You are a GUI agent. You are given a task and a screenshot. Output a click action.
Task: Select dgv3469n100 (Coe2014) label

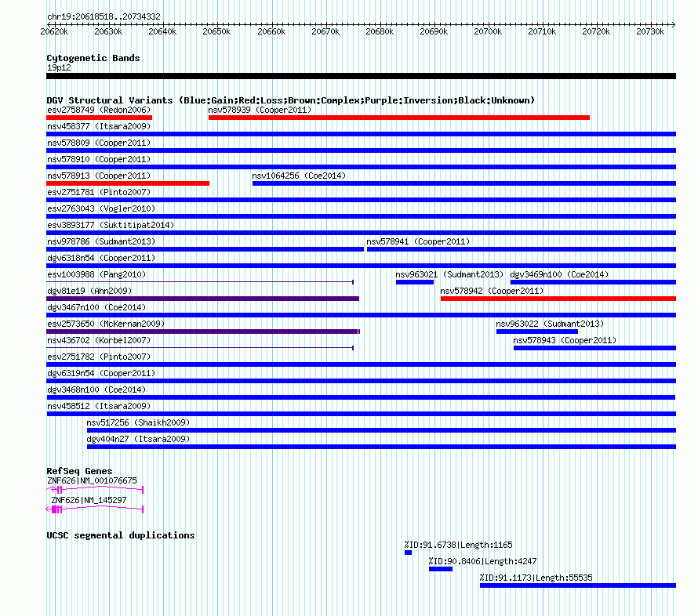point(559,274)
